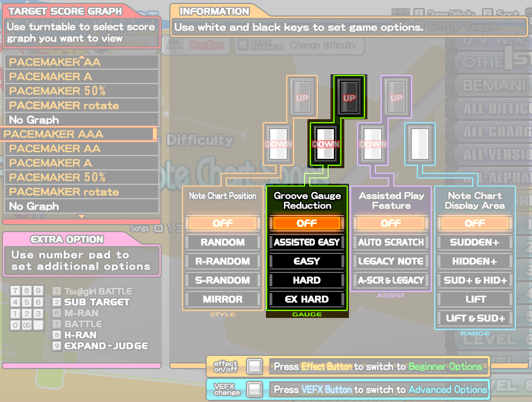
Task: Select RANDOM note chart position
Action: (x=223, y=242)
